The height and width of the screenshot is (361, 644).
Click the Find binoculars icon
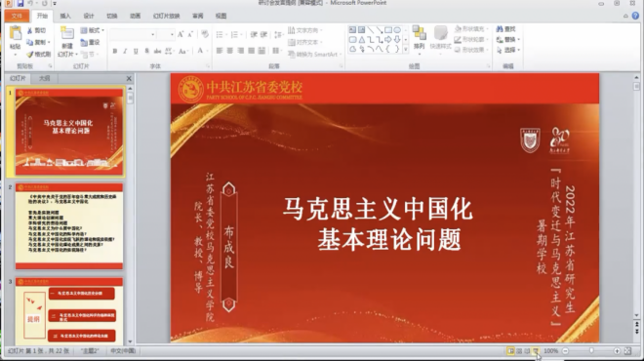pos(500,29)
